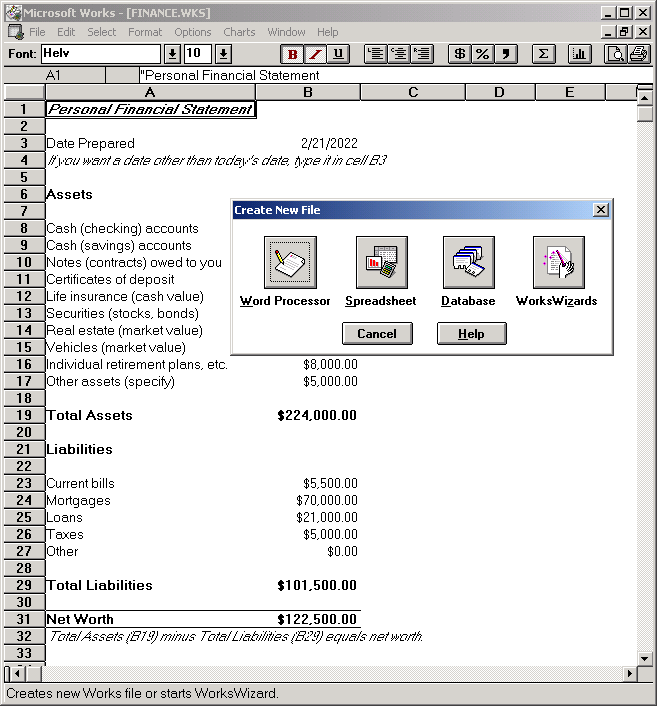Open the Format menu
Viewport: 657px width, 706px height.
tap(144, 32)
